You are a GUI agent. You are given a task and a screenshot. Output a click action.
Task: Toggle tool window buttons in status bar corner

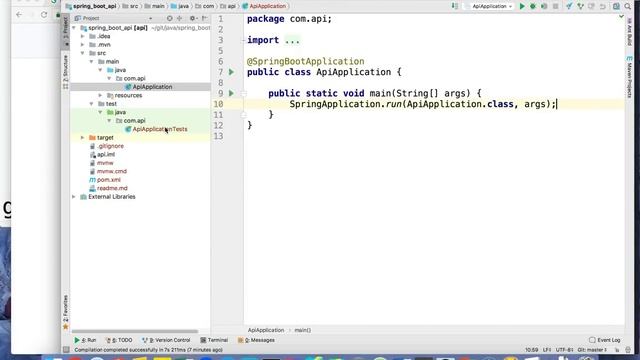(x=66, y=350)
